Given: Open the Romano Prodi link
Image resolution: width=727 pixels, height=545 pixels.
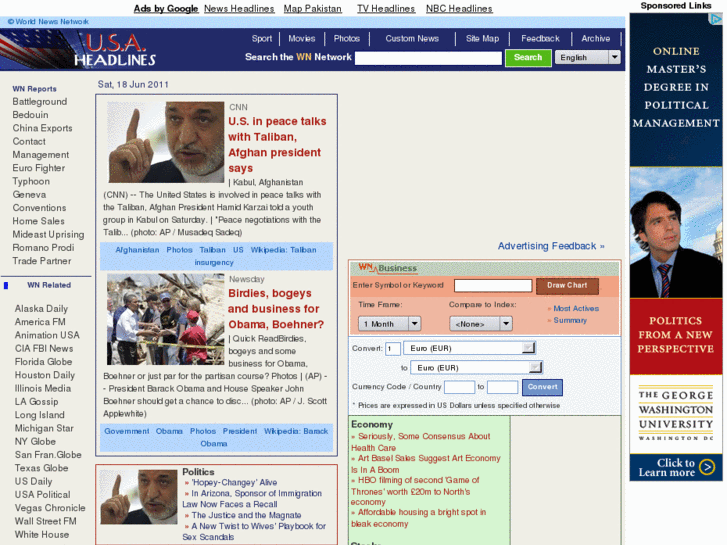Looking at the screenshot, I should point(43,248).
